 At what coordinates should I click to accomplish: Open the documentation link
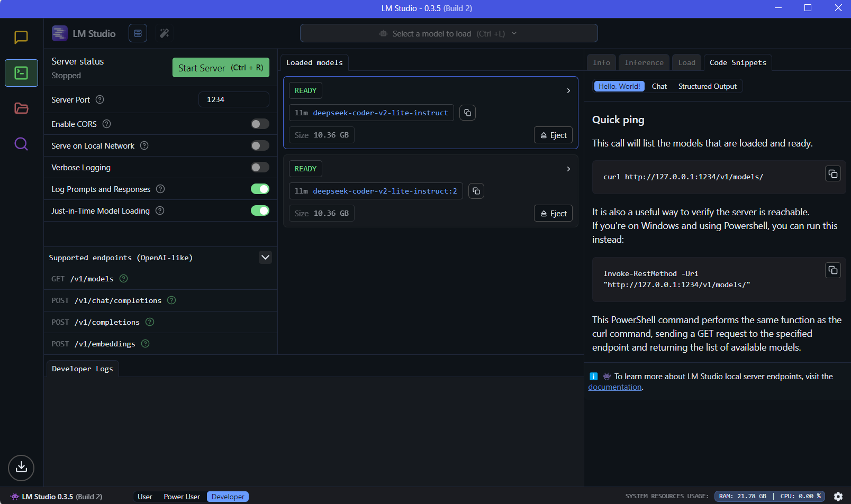614,387
